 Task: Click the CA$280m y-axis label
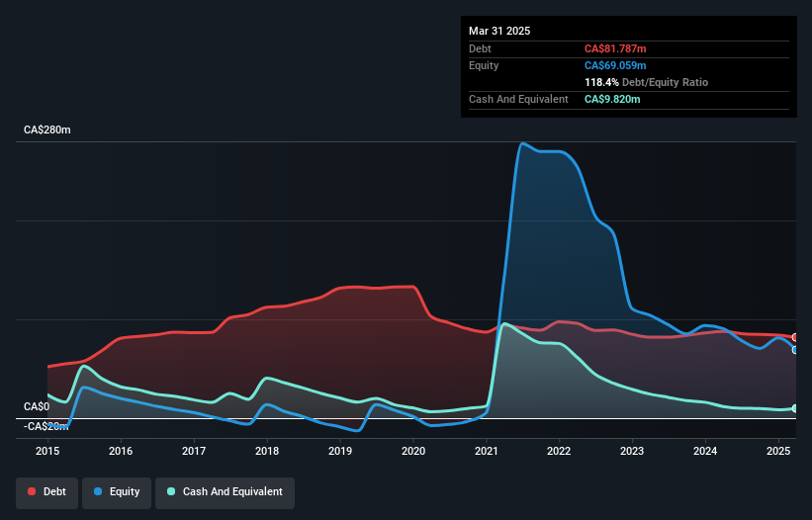47,130
